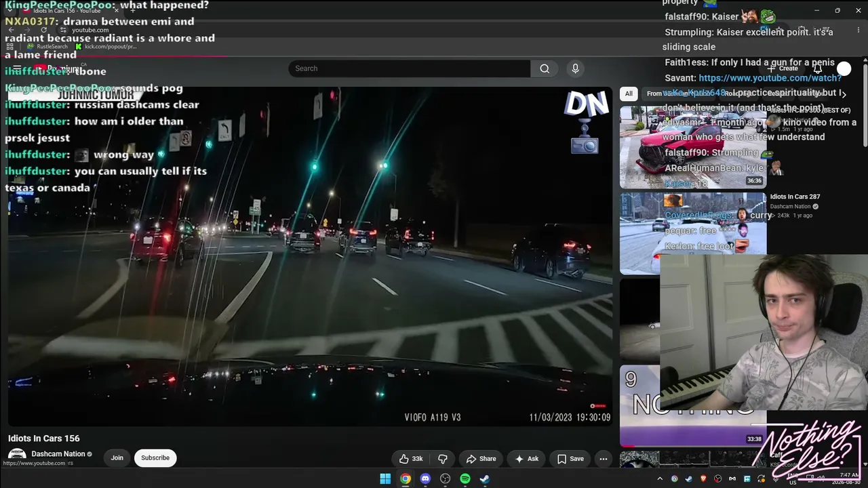Click in the YouTube search field
Screen dimensions: 868x488
click(x=410, y=68)
